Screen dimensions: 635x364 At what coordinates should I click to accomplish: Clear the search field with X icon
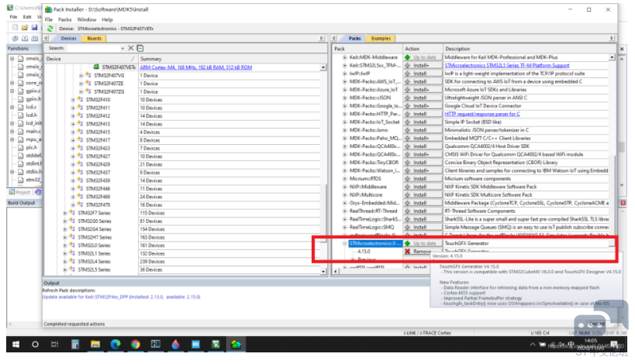click(x=131, y=48)
